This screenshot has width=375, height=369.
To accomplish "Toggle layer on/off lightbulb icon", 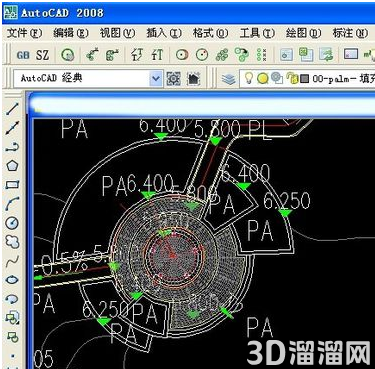I will click(x=249, y=78).
